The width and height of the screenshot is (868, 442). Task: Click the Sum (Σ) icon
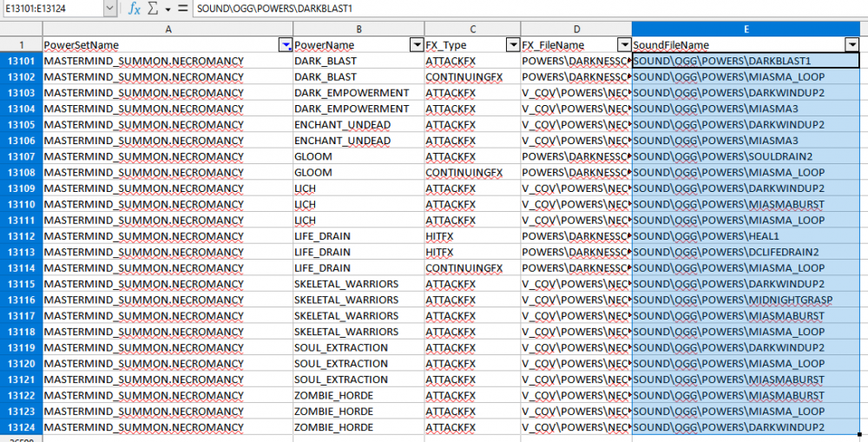(154, 9)
